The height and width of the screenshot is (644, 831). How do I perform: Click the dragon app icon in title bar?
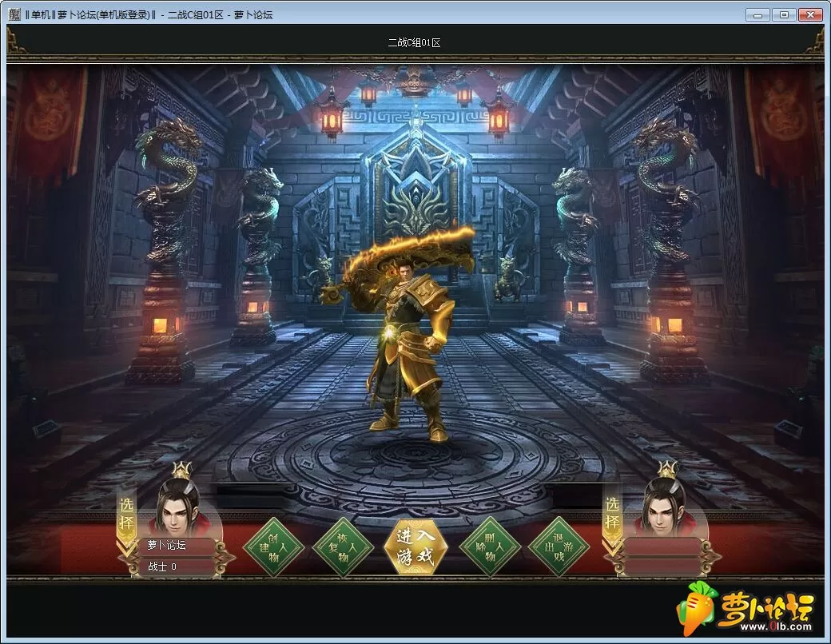click(15, 14)
